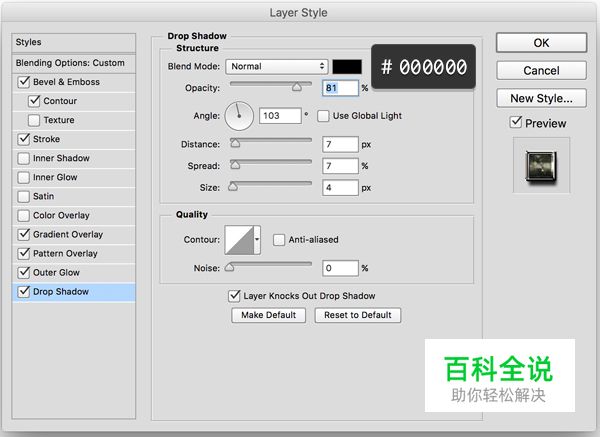Uncheck the Gradient Overlay checkbox
600x437 pixels.
click(x=24, y=234)
